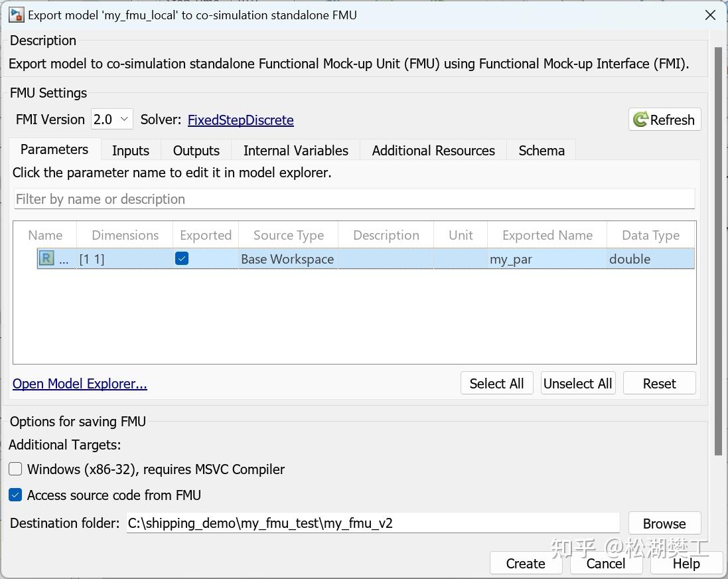Open the FMI Version dropdown

(x=112, y=120)
